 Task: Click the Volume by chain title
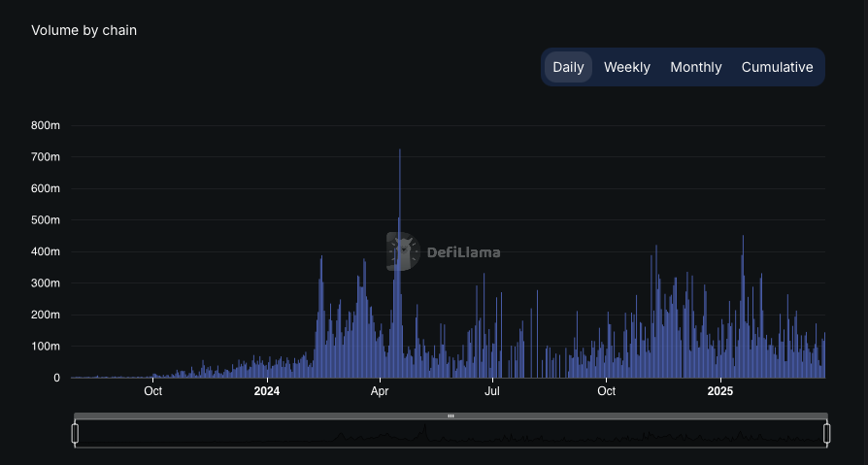(83, 30)
